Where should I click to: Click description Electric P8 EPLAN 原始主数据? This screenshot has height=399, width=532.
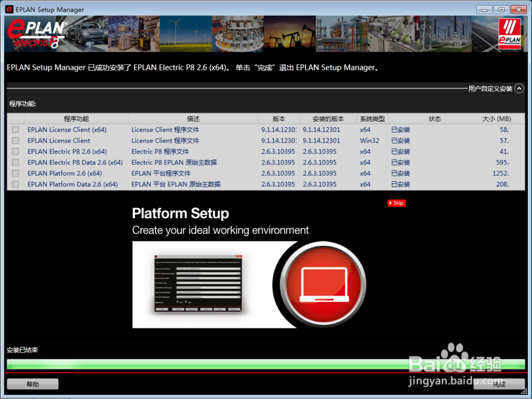coord(174,162)
